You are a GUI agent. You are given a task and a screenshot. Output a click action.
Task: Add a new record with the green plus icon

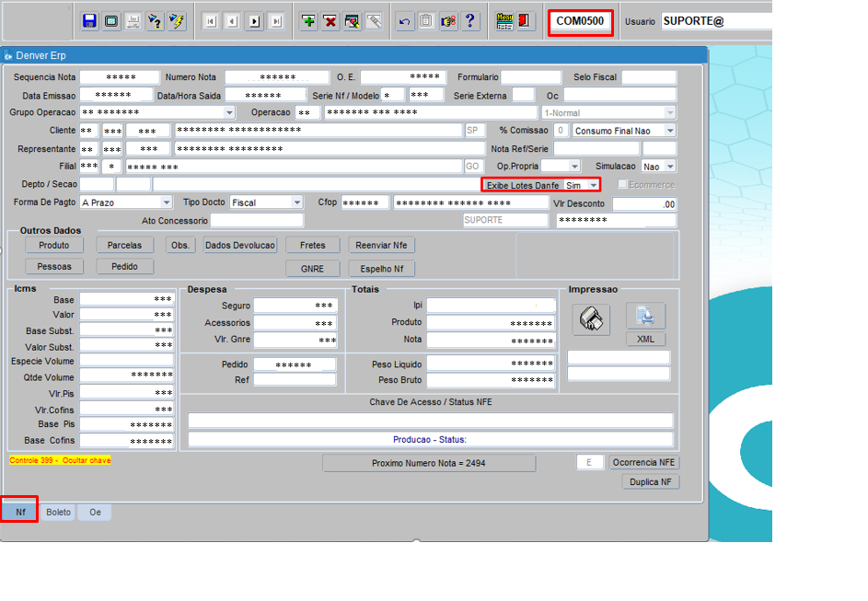[308, 20]
